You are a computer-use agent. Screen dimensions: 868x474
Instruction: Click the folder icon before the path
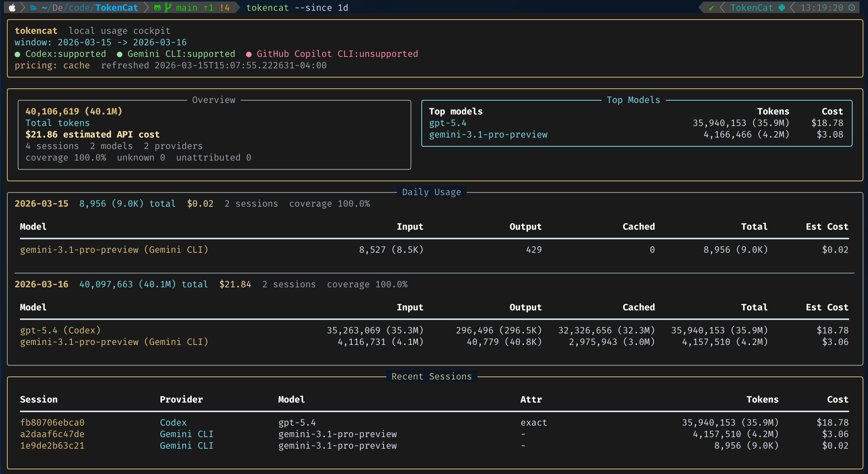click(x=33, y=8)
